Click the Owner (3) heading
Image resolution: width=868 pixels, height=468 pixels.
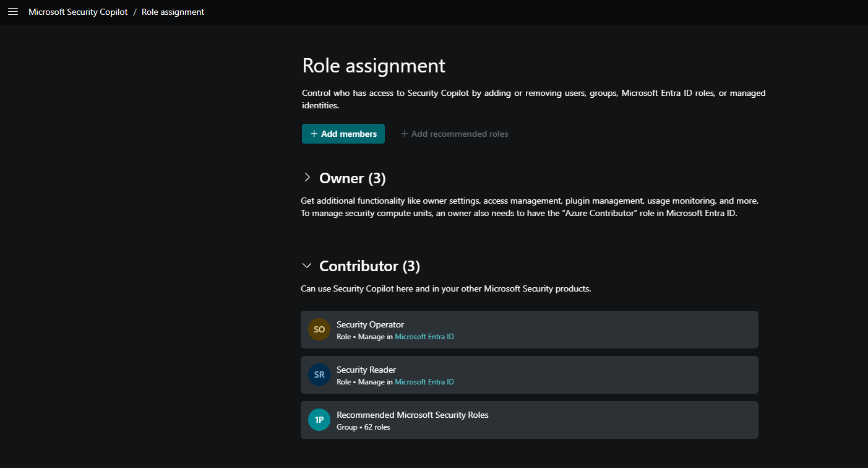(x=352, y=178)
